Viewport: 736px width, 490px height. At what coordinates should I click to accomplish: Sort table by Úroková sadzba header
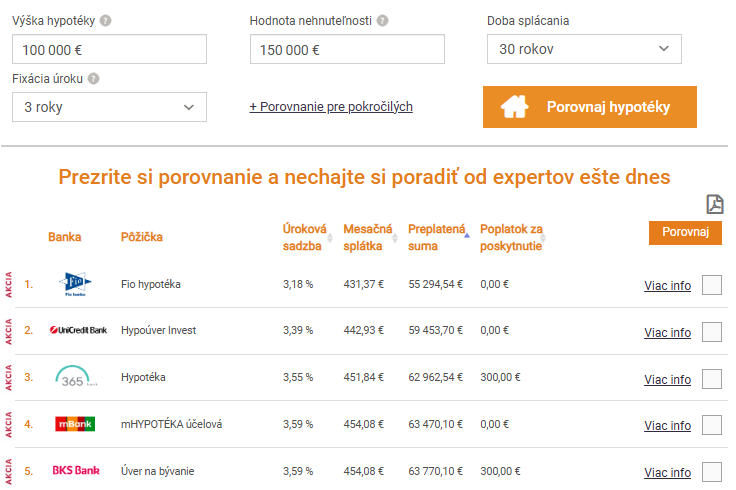click(x=304, y=237)
